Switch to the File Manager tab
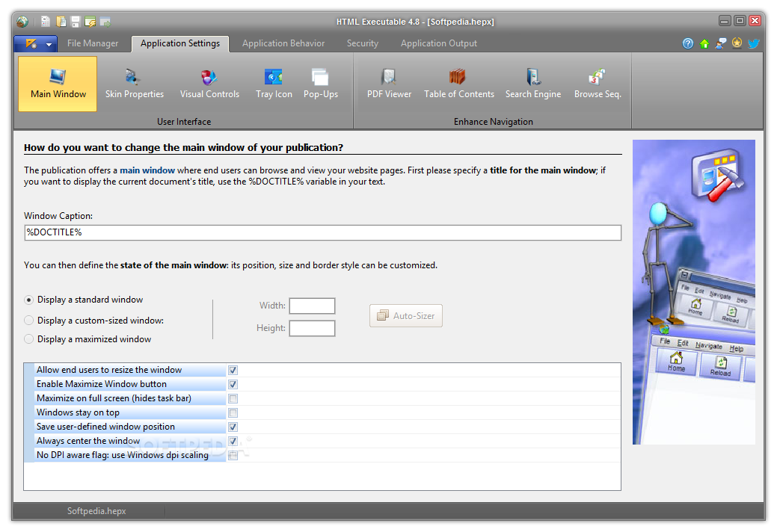 pos(93,43)
